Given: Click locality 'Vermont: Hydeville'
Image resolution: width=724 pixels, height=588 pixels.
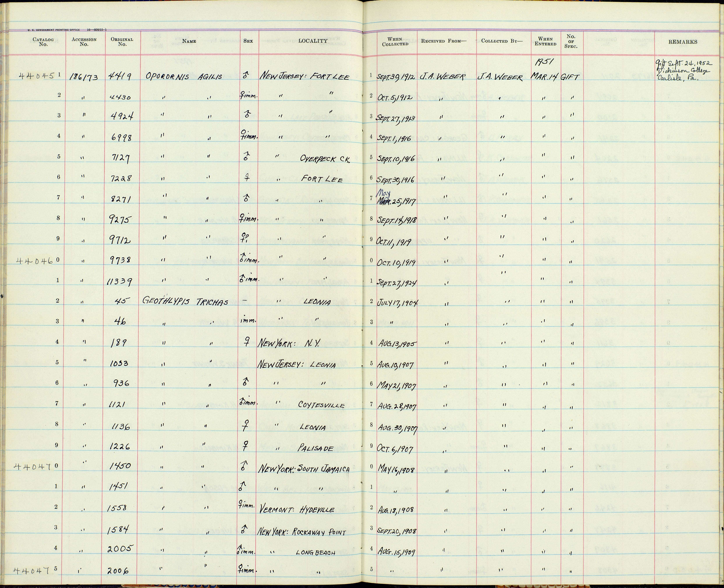Looking at the screenshot, I should point(297,510).
